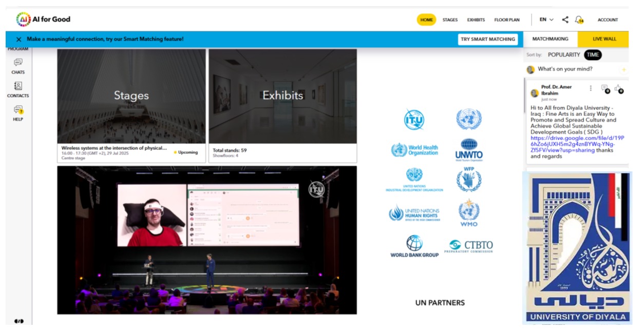
Task: Click the Prof. Dr. Amer Ibrahim name
Action: [x=556, y=90]
